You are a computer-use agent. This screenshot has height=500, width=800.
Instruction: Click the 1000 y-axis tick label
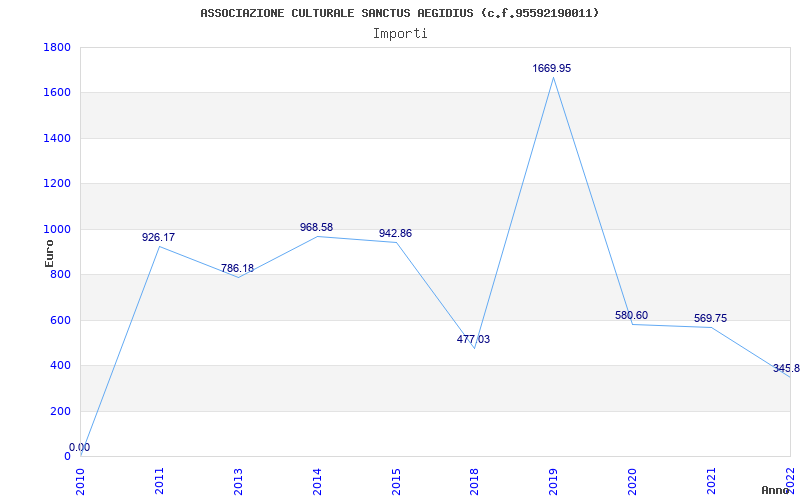coord(58,230)
